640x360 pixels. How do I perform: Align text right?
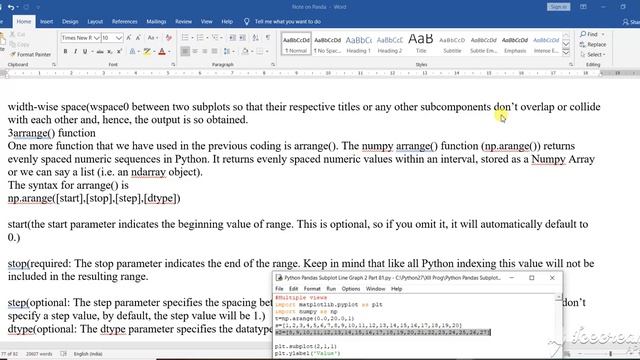pos(204,51)
